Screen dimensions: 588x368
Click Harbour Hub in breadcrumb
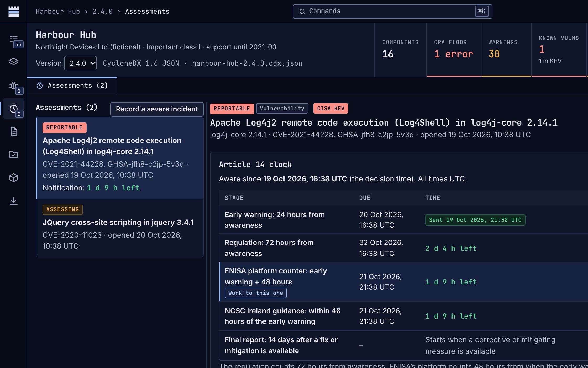(x=58, y=11)
